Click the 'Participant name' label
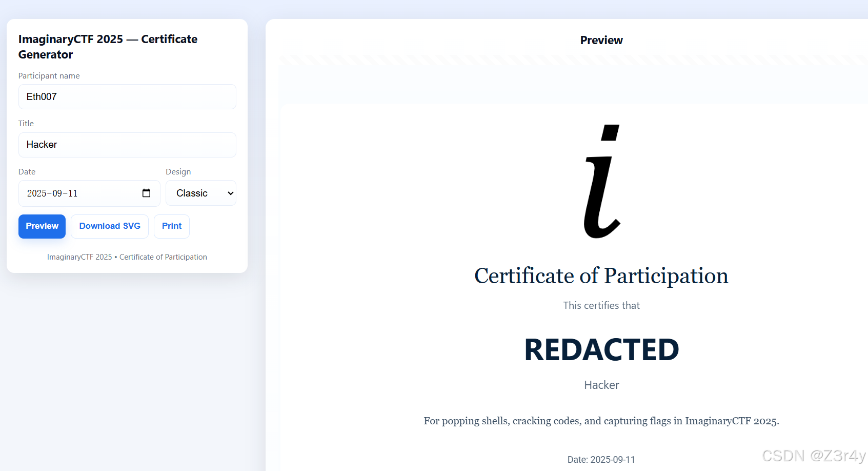 click(x=49, y=76)
